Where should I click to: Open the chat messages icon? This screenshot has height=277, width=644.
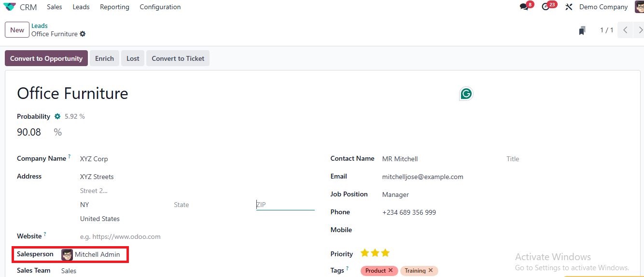pyautogui.click(x=524, y=7)
